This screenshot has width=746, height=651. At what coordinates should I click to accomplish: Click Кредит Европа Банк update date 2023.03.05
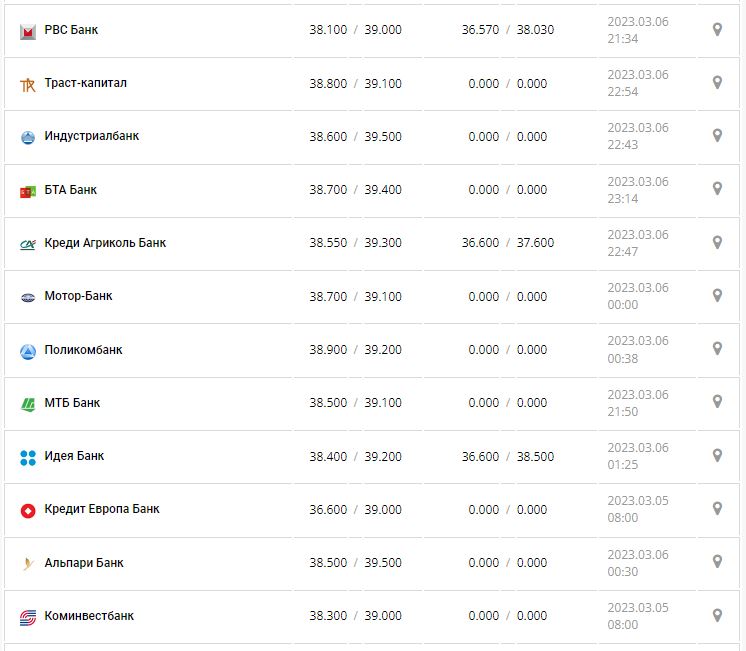click(x=637, y=501)
